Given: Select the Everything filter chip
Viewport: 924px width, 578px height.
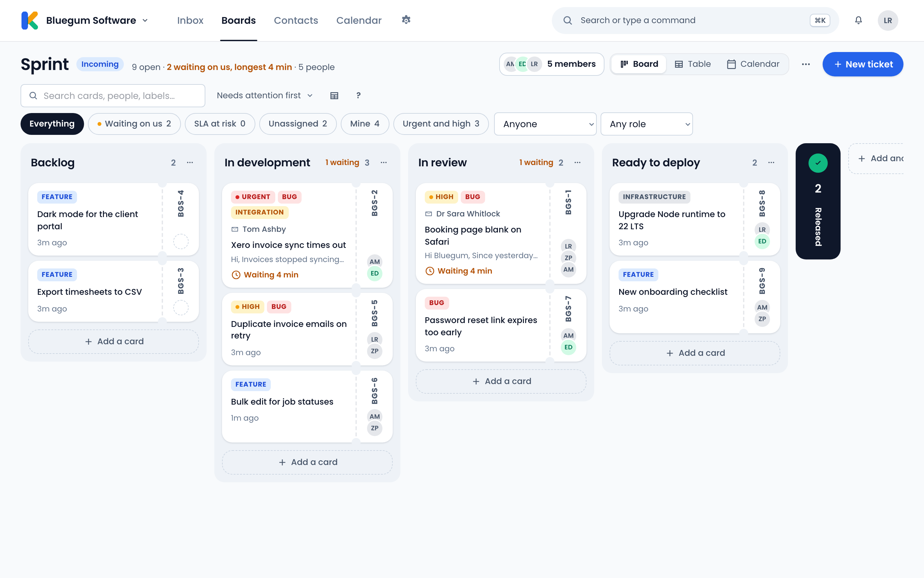Looking at the screenshot, I should 52,124.
